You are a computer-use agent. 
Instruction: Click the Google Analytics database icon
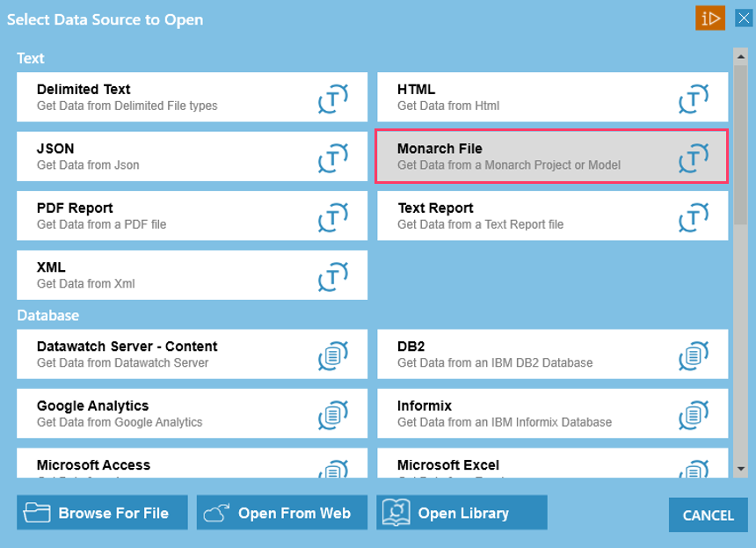[333, 415]
